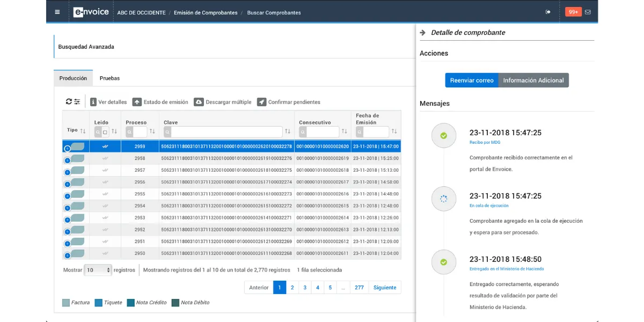Click Descargar múltiple cloud icon
The image size is (644, 322).
coord(199,102)
